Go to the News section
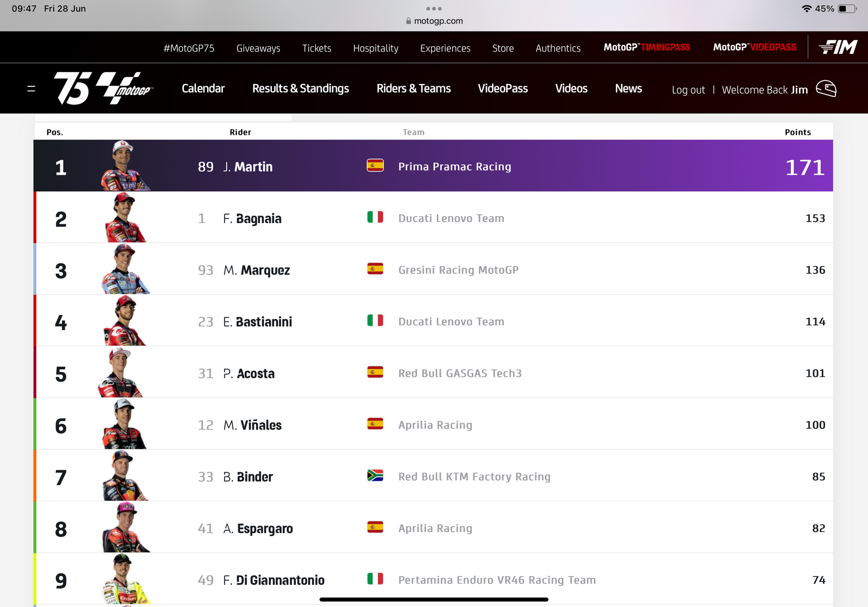This screenshot has height=607, width=868. point(628,88)
